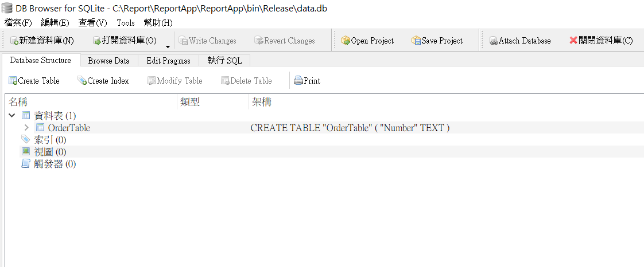Click the Delete Table icon
The width and height of the screenshot is (644, 267).
coord(225,81)
